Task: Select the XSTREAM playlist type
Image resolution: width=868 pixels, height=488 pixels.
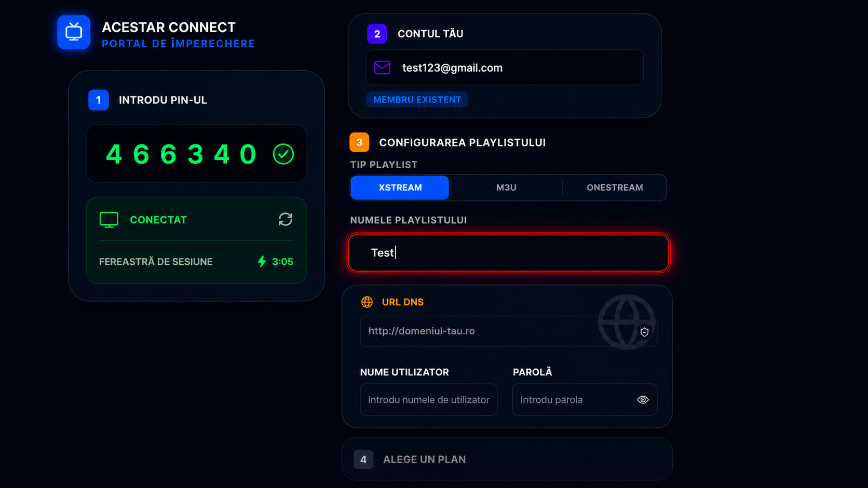Action: [x=400, y=188]
